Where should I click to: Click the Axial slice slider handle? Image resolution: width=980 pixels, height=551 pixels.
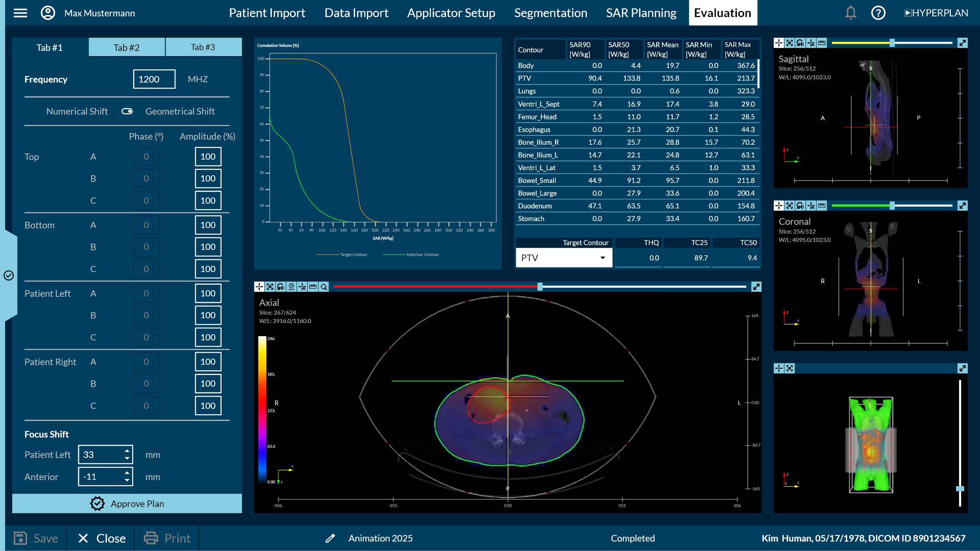pos(540,287)
